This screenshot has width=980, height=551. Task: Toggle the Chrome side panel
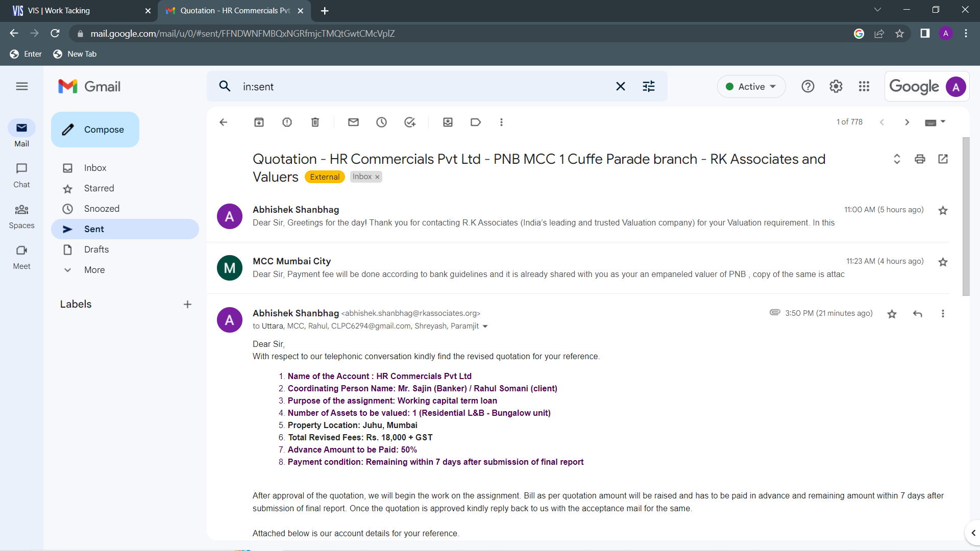(x=924, y=34)
